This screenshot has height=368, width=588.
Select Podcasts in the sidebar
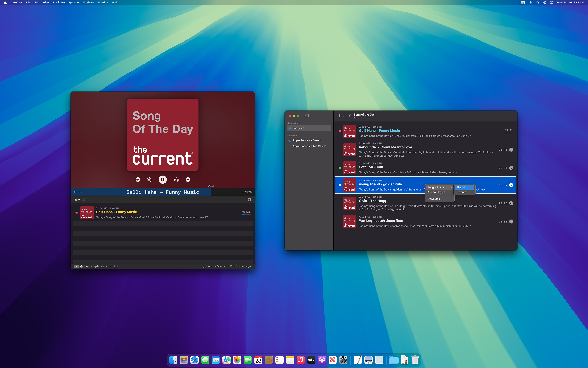point(309,128)
